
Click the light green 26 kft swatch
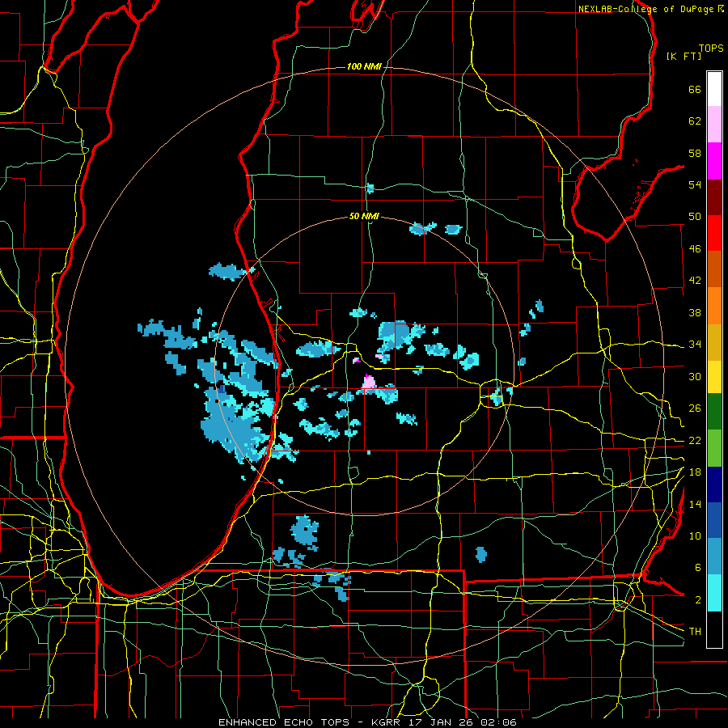point(714,448)
